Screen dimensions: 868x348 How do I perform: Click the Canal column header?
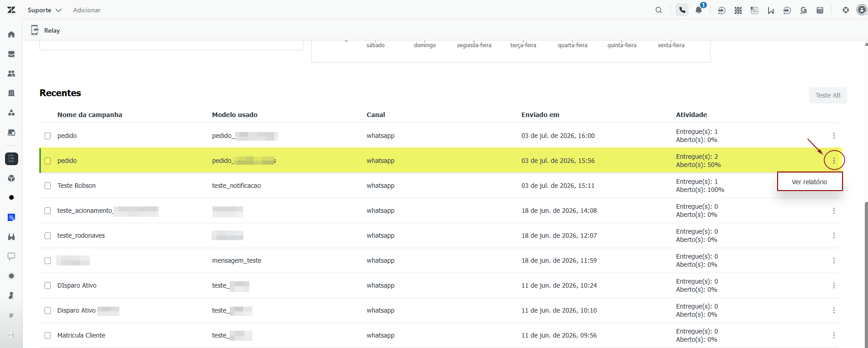pyautogui.click(x=376, y=115)
